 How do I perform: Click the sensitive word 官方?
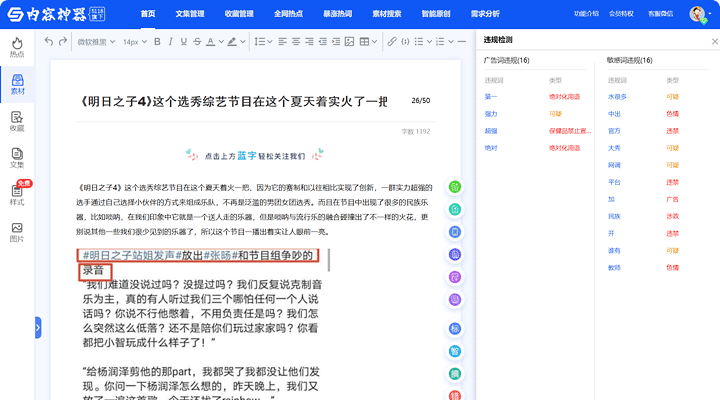coord(614,131)
